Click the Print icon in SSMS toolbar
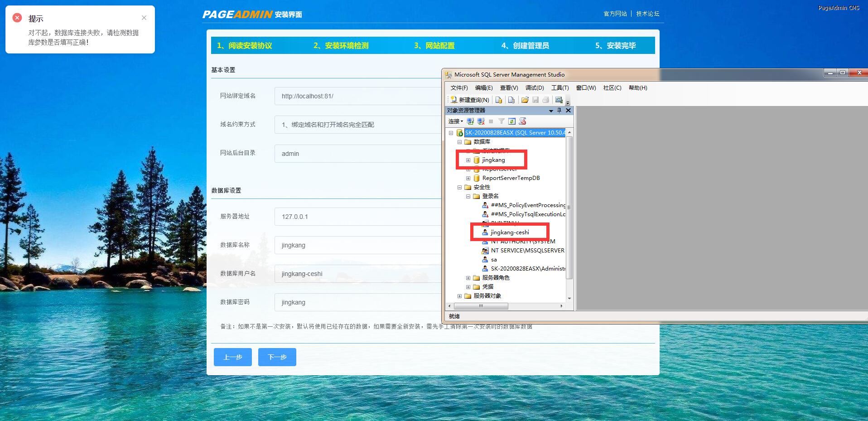Image resolution: width=868 pixels, height=421 pixels. [x=545, y=100]
